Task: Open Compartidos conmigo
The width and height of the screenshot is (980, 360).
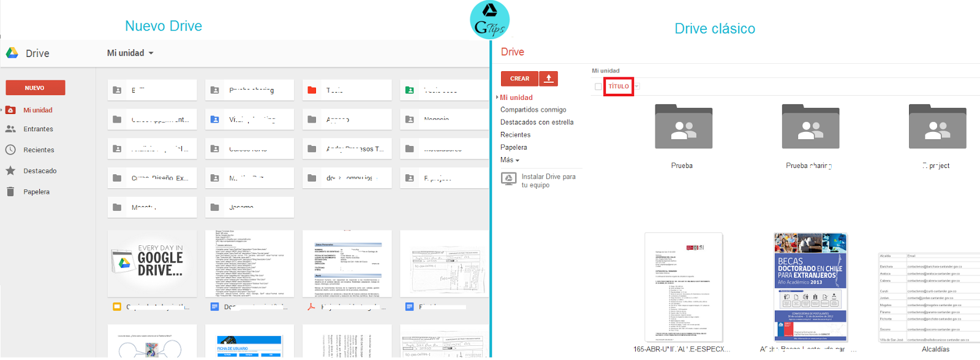Action: coord(533,110)
